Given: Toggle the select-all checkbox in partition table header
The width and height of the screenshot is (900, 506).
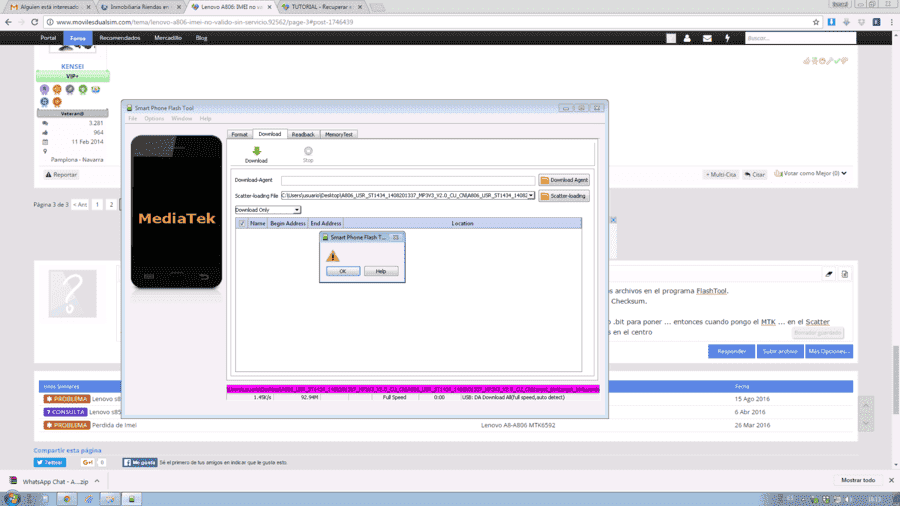Looking at the screenshot, I should (242, 223).
